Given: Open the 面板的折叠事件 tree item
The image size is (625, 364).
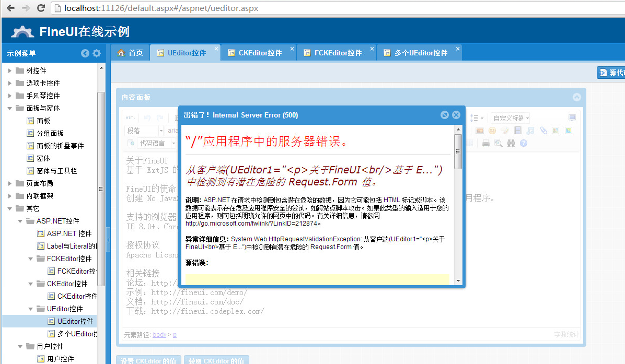Looking at the screenshot, I should pos(60,146).
